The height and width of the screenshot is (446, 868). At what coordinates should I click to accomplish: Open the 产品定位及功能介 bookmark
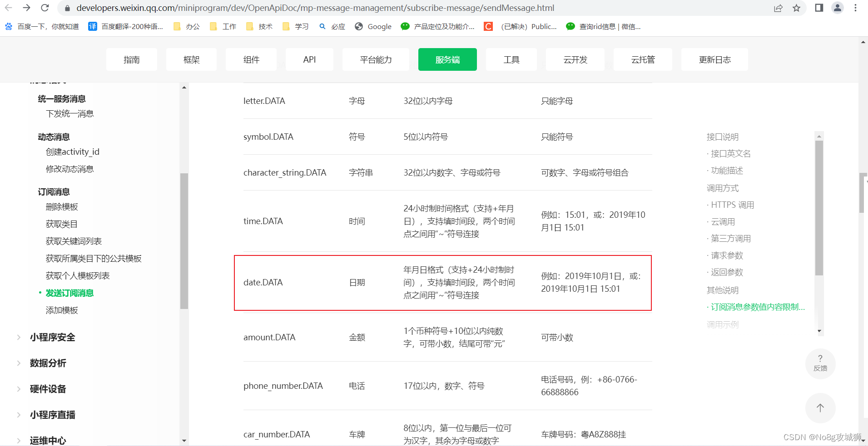point(437,26)
